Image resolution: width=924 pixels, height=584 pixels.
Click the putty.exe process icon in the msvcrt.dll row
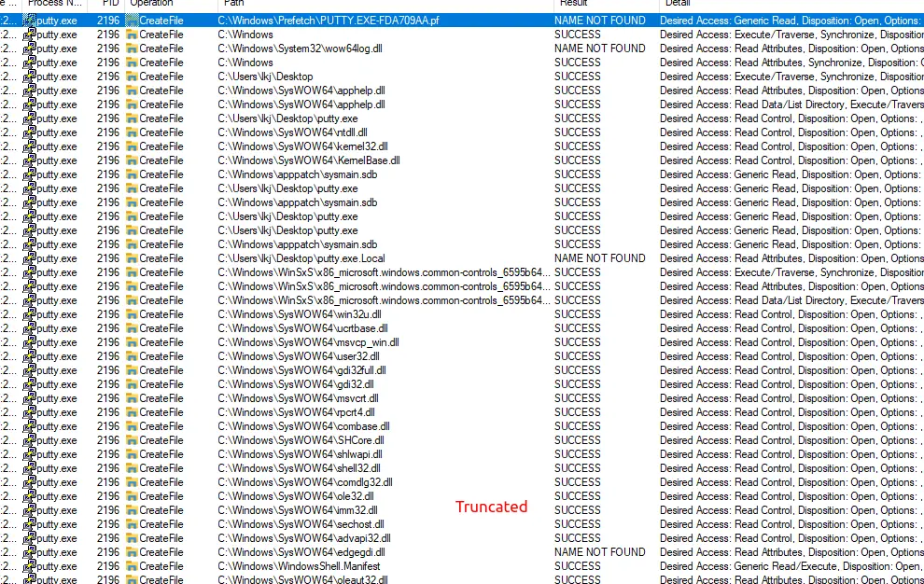[x=29, y=398]
